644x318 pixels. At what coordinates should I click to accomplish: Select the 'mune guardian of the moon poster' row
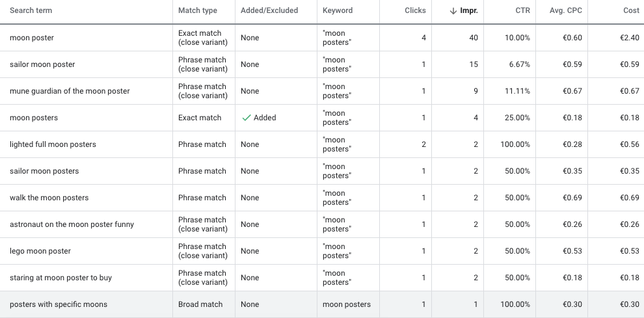click(x=322, y=91)
